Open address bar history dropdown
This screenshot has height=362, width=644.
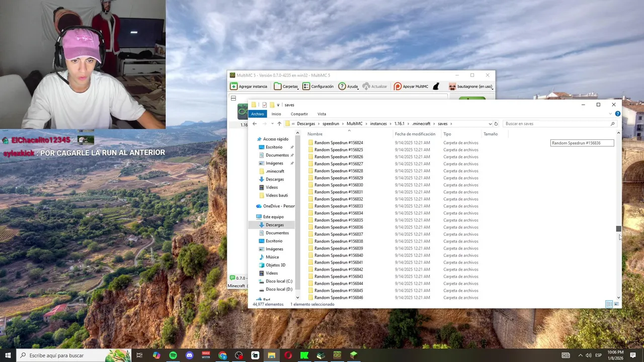click(x=490, y=124)
